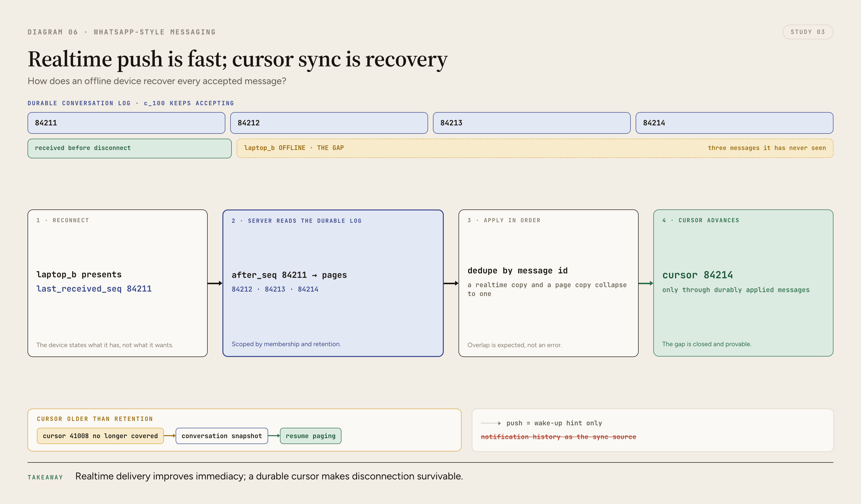
Task: Click subtitle about offline device recovery
Action: (x=157, y=81)
